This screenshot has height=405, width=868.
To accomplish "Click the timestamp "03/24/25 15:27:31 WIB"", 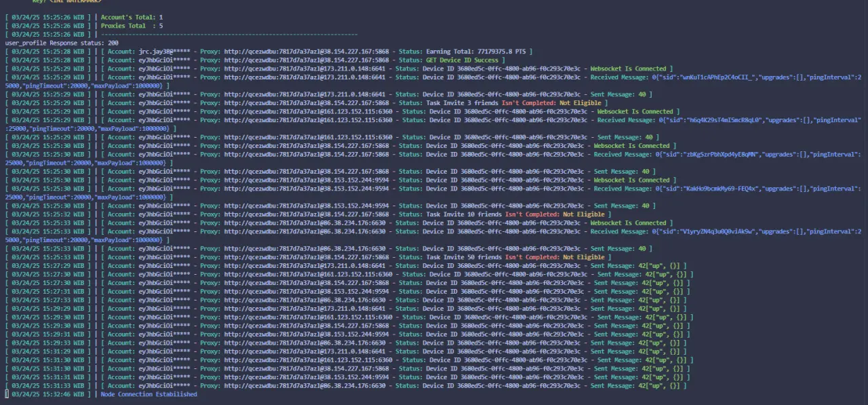I will (47, 292).
